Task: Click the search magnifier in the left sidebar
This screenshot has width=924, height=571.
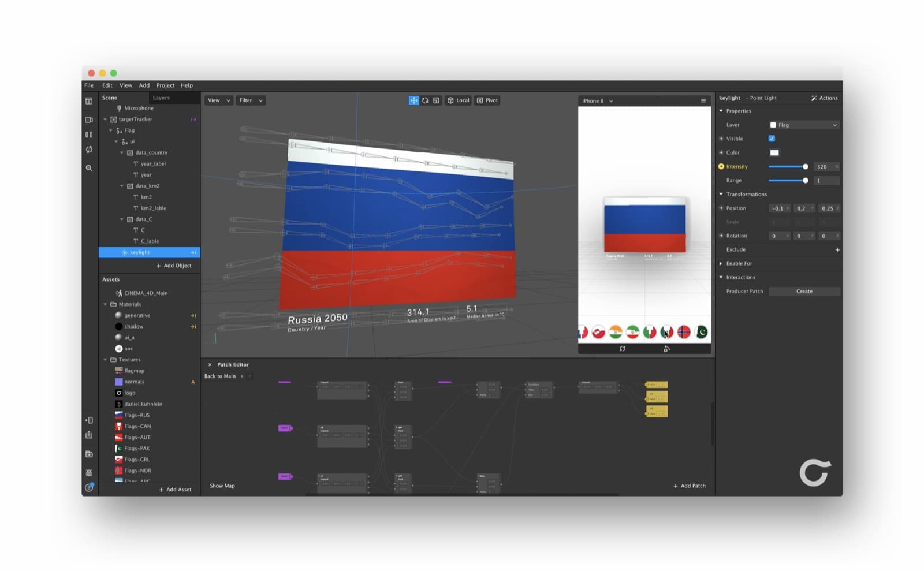Action: 89,168
